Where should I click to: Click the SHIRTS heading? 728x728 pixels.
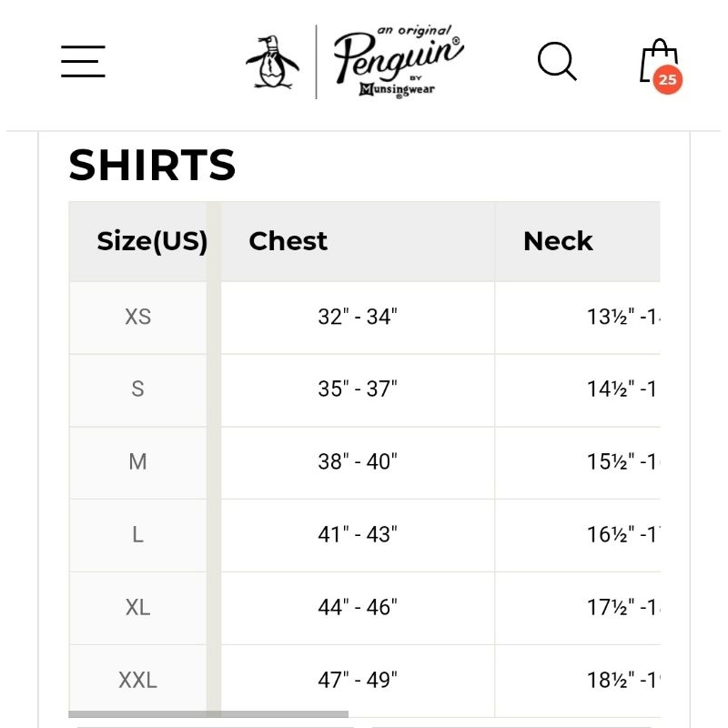[153, 166]
